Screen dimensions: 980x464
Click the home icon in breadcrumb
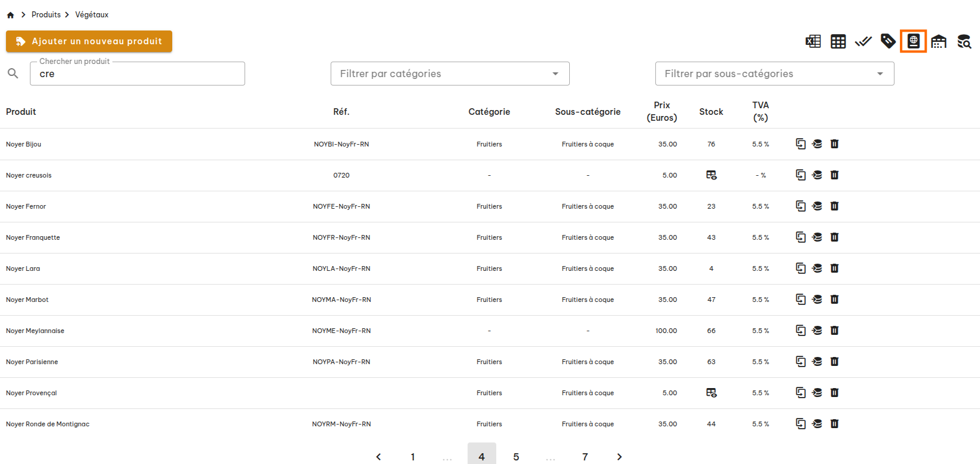click(x=10, y=15)
